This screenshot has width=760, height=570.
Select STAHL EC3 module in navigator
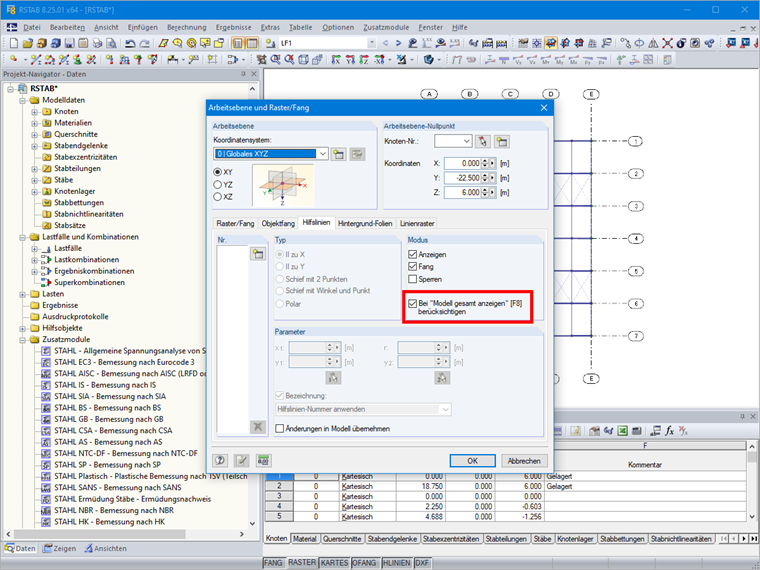(124, 362)
